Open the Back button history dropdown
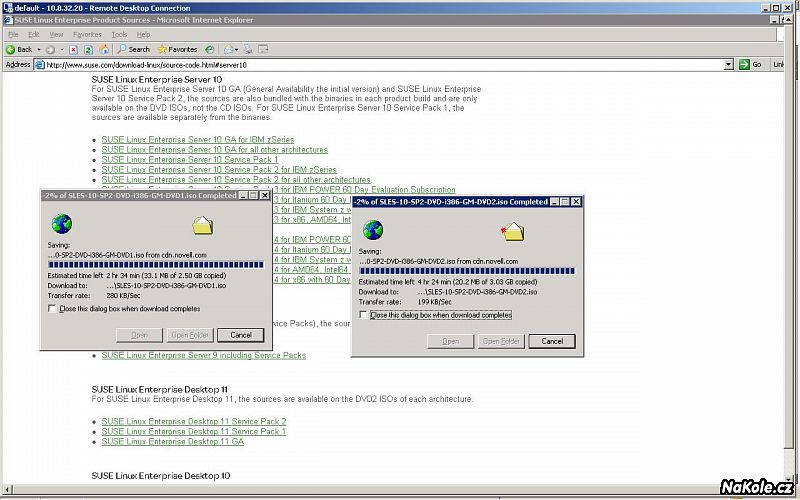800x500 pixels. click(39, 49)
